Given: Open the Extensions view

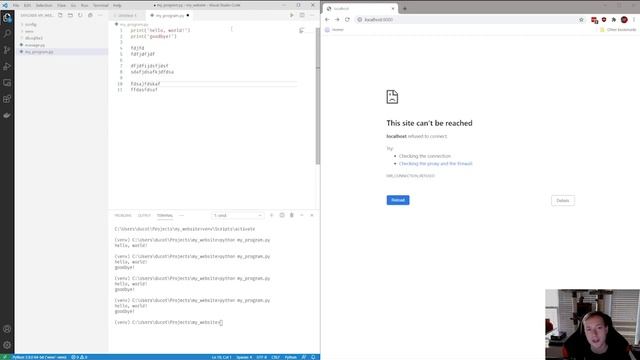Looking at the screenshot, I should (7, 99).
